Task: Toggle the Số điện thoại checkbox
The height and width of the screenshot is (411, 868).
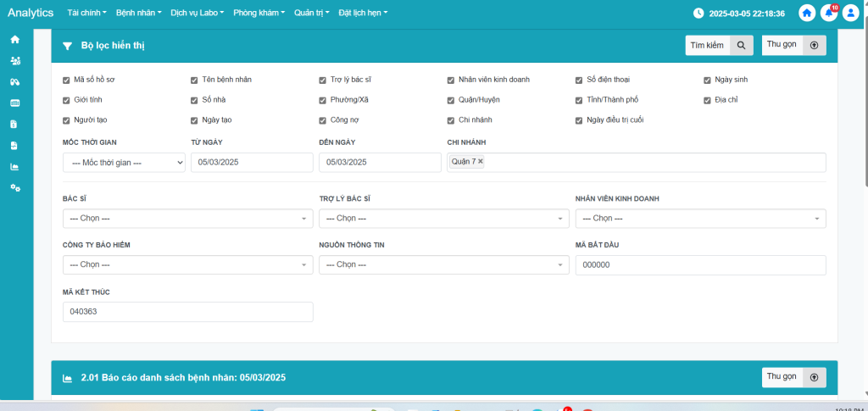Action: coord(579,80)
